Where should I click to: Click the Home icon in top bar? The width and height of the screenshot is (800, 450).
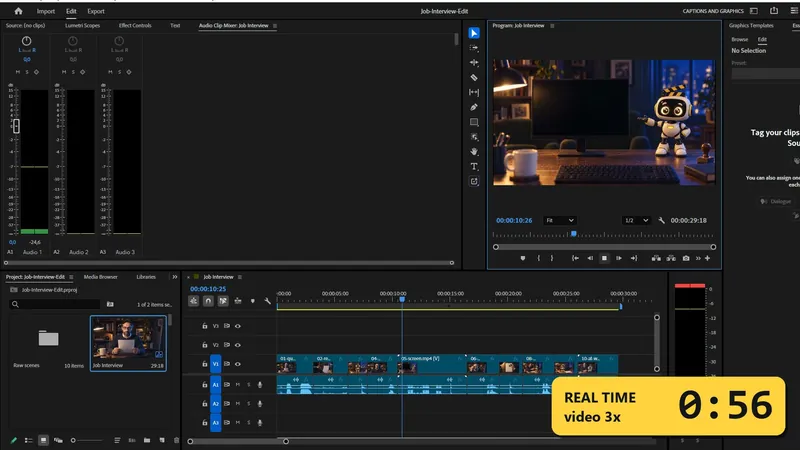click(x=18, y=11)
